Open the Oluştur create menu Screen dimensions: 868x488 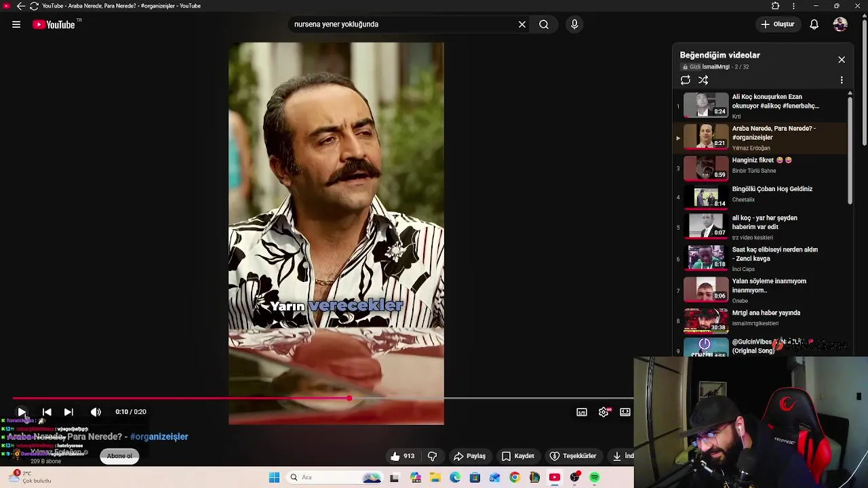point(777,24)
